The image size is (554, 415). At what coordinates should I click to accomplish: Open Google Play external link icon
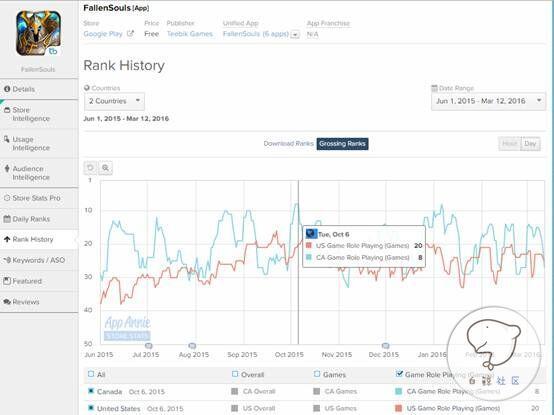tap(130, 34)
